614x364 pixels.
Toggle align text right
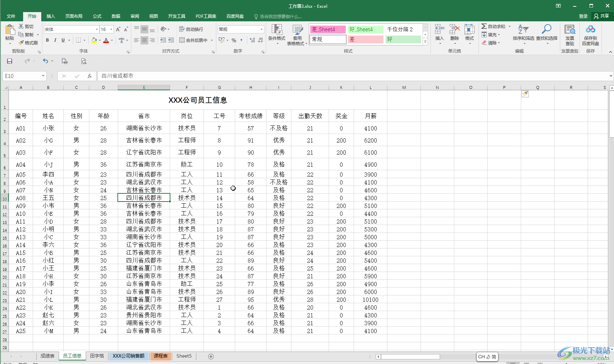point(152,41)
